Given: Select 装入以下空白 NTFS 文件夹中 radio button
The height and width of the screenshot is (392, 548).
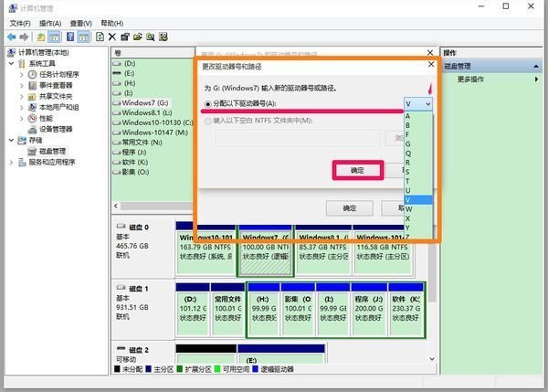Looking at the screenshot, I should pos(208,121).
